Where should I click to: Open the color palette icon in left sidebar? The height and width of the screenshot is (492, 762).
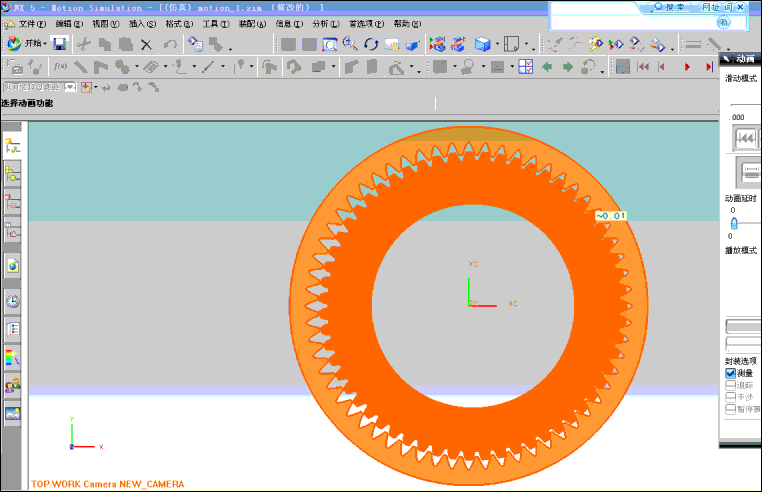click(13, 356)
